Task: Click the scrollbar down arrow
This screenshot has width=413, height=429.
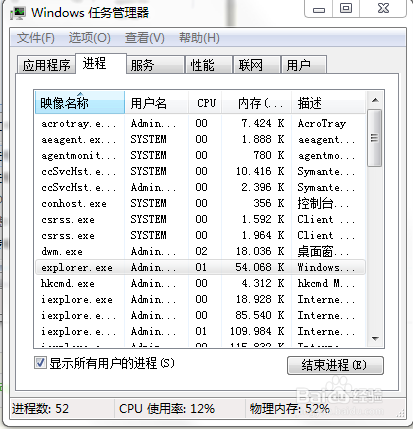Action: coord(375,339)
